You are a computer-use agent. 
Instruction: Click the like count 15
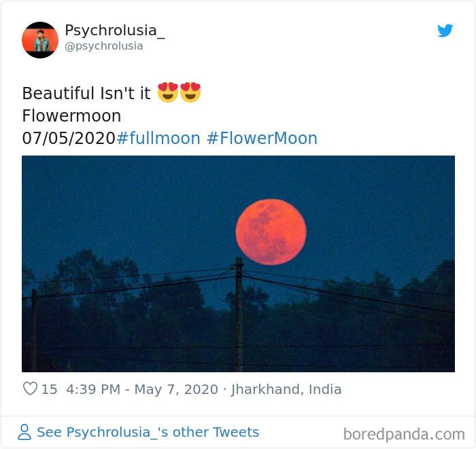[49, 389]
